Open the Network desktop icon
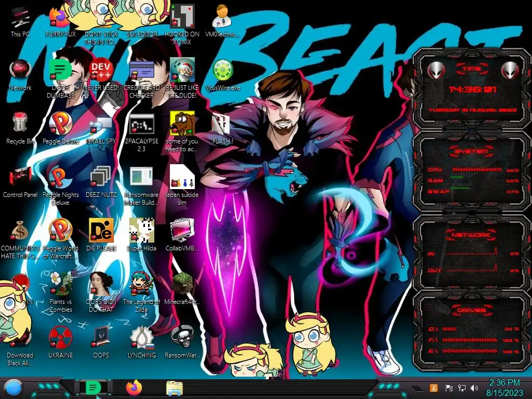 point(20,71)
